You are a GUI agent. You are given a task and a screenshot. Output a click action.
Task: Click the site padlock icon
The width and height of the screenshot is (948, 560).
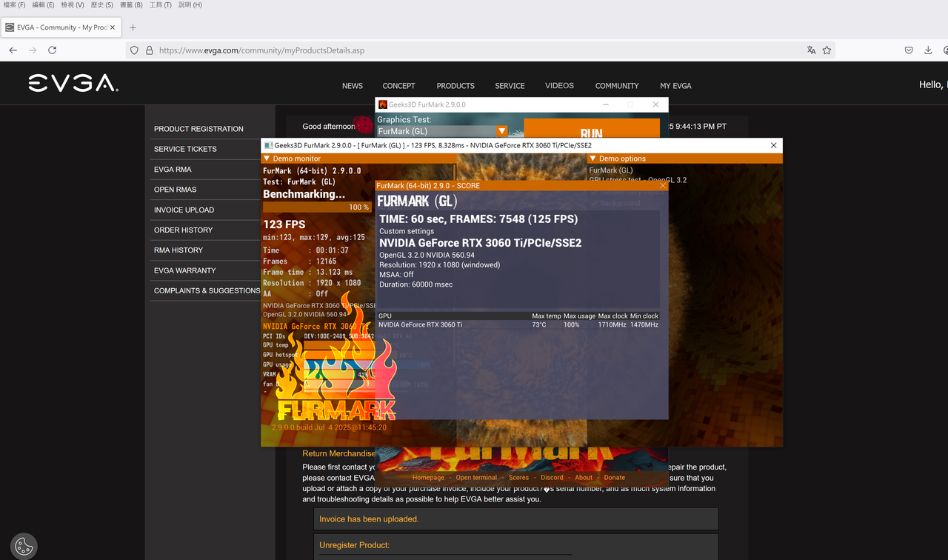click(149, 50)
